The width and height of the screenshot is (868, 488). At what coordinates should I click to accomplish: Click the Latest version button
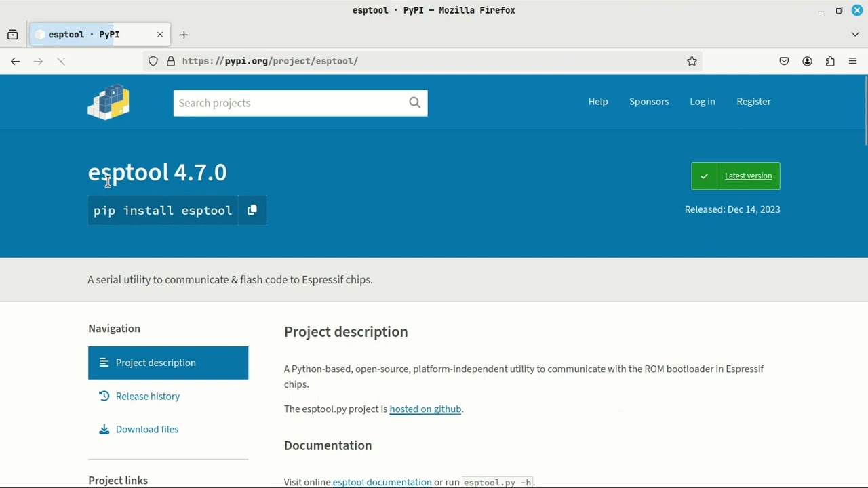pyautogui.click(x=736, y=176)
